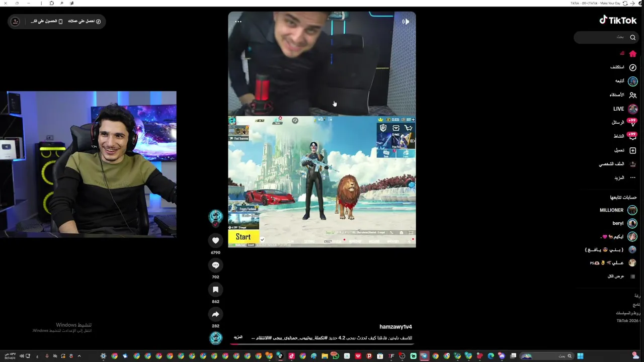Click the Get app button

[47, 21]
